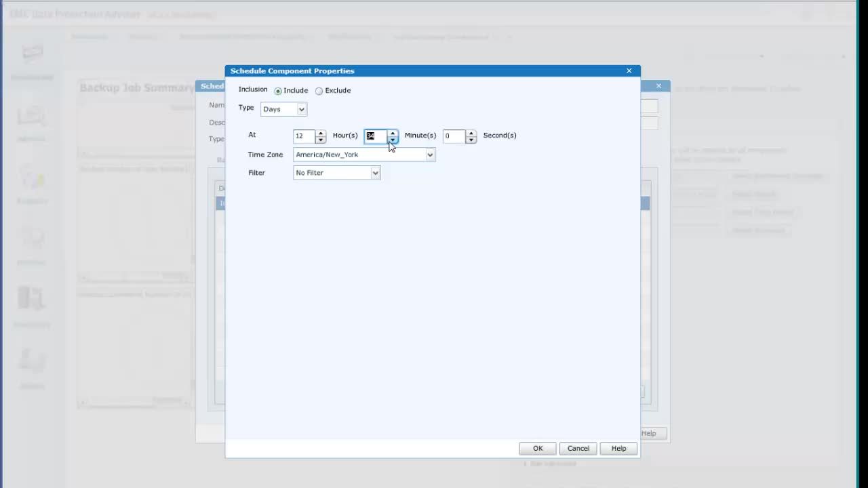
Task: Decrease the Second(s) value with down arrow
Action: pyautogui.click(x=471, y=140)
